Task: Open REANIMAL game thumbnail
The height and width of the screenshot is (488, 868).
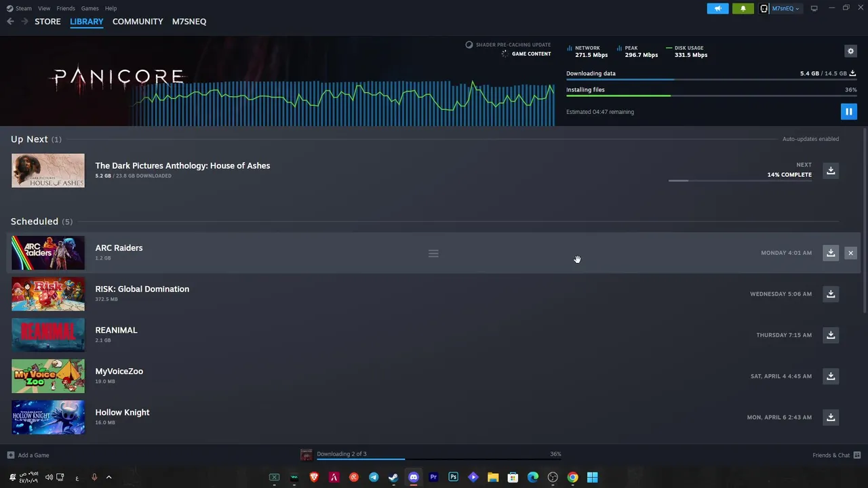Action: pyautogui.click(x=48, y=335)
